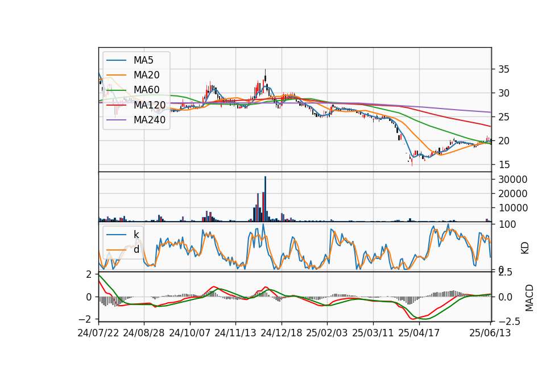Image resolution: width=546 pixels, height=392 pixels.
Task: Click the 24/10/07 date axis label
Action: [x=190, y=333]
